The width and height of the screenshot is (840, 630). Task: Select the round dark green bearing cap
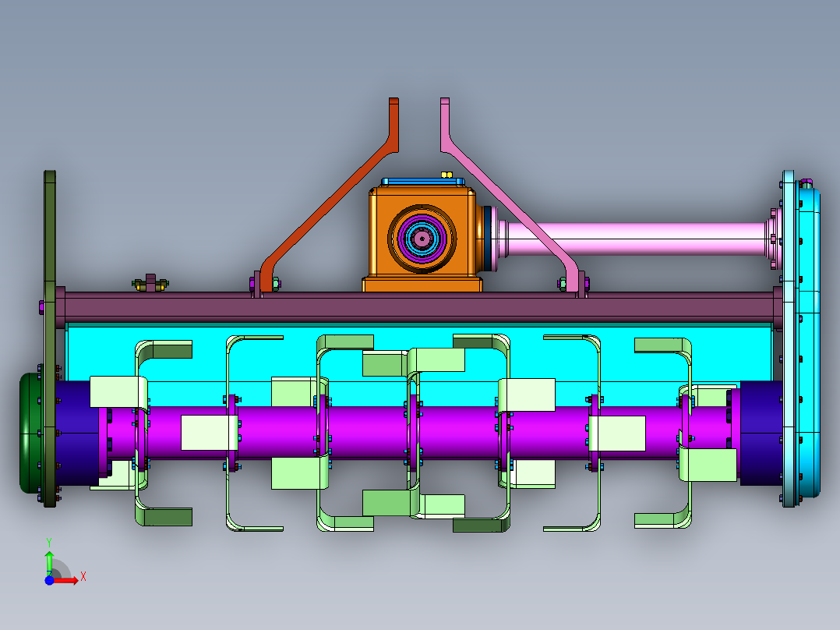click(31, 434)
